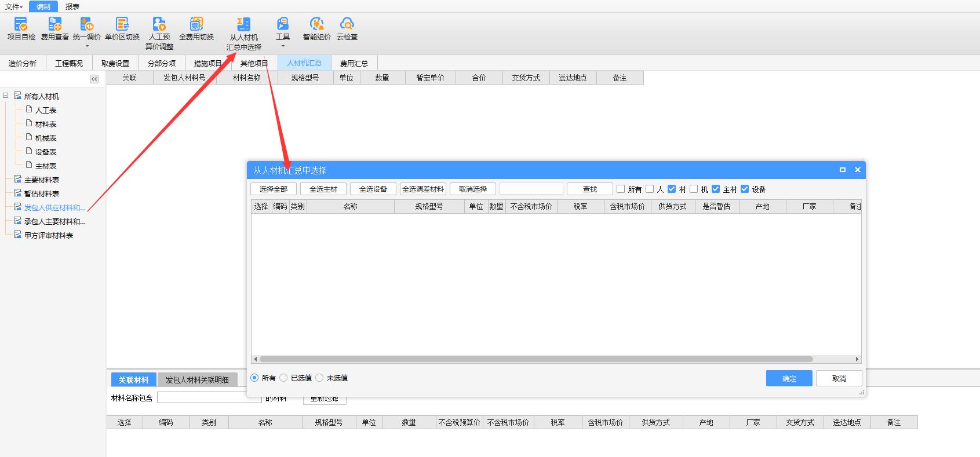The image size is (980, 457).
Task: Expand 统一调价 dropdown arrow
Action: 87,46
